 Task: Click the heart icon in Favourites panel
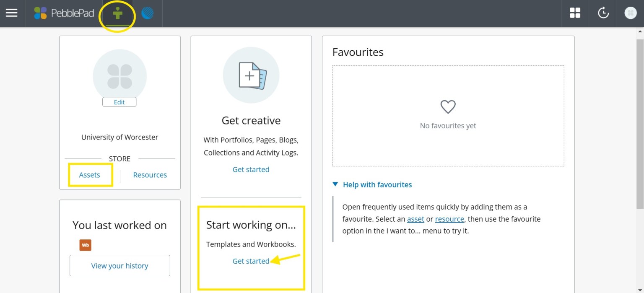point(448,106)
